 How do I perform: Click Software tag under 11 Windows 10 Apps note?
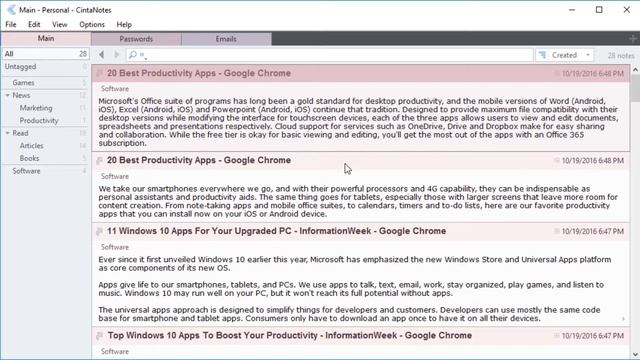point(115,247)
